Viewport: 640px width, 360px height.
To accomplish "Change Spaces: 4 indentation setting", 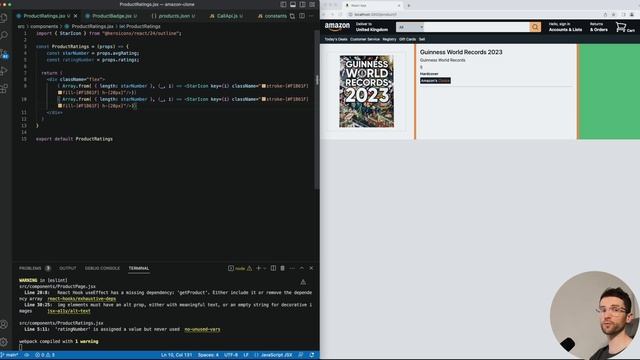I will tap(208, 355).
